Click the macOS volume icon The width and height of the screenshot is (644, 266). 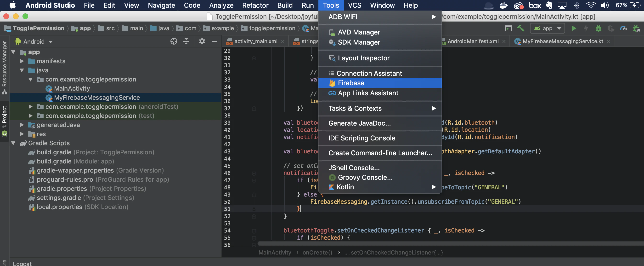tap(604, 5)
